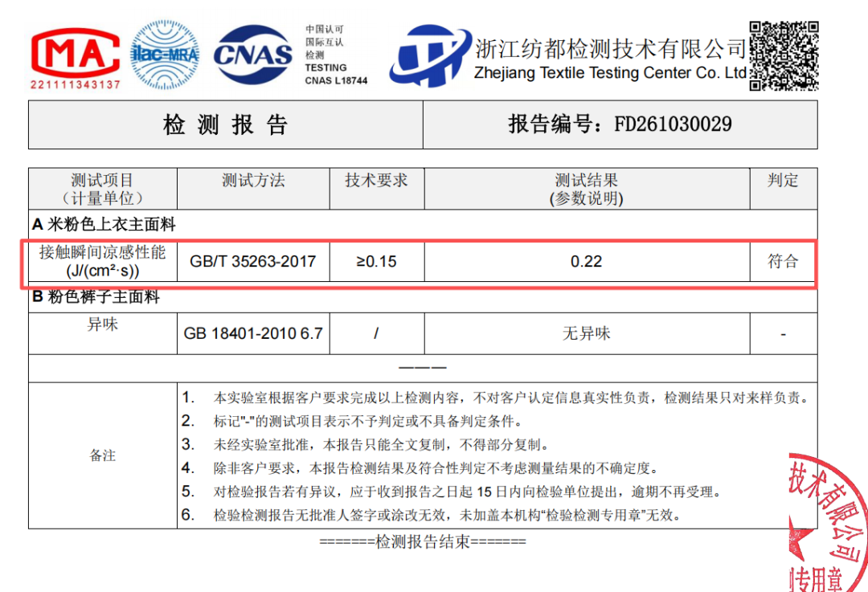Image resolution: width=868 pixels, height=592 pixels.
Task: Click the "CNAS L18744" accreditation number
Action: click(x=336, y=81)
